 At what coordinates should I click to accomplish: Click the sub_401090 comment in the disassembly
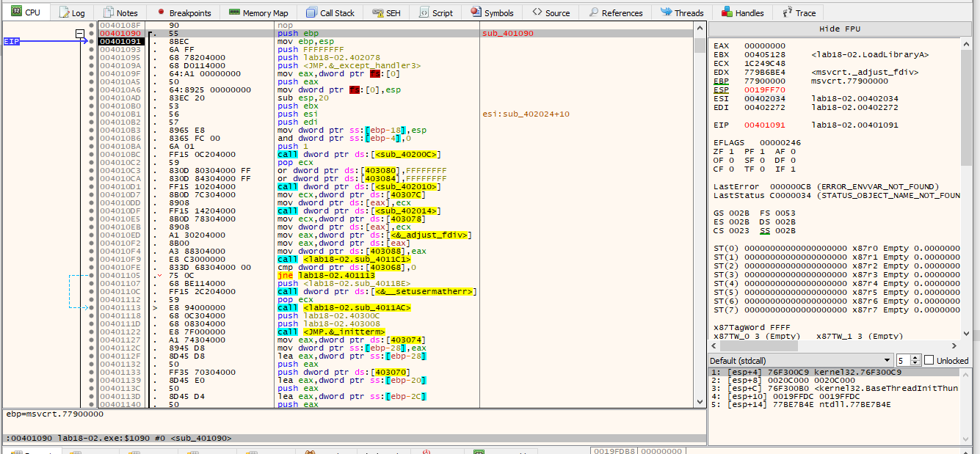point(507,34)
